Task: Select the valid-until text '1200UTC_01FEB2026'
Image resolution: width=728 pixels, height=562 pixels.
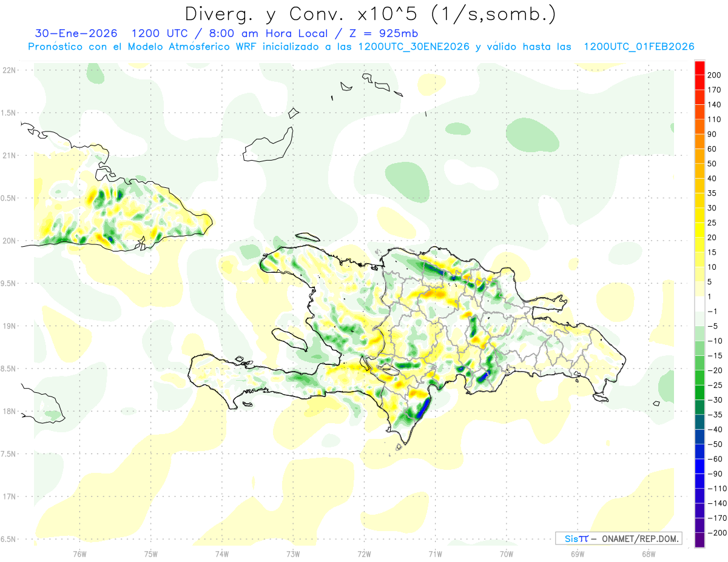Action: [x=638, y=47]
